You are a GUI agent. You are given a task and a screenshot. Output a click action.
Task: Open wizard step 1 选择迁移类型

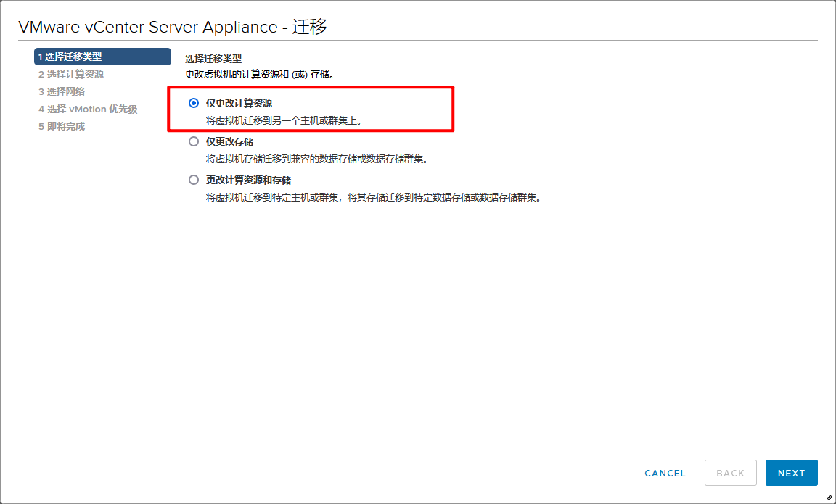[102, 57]
